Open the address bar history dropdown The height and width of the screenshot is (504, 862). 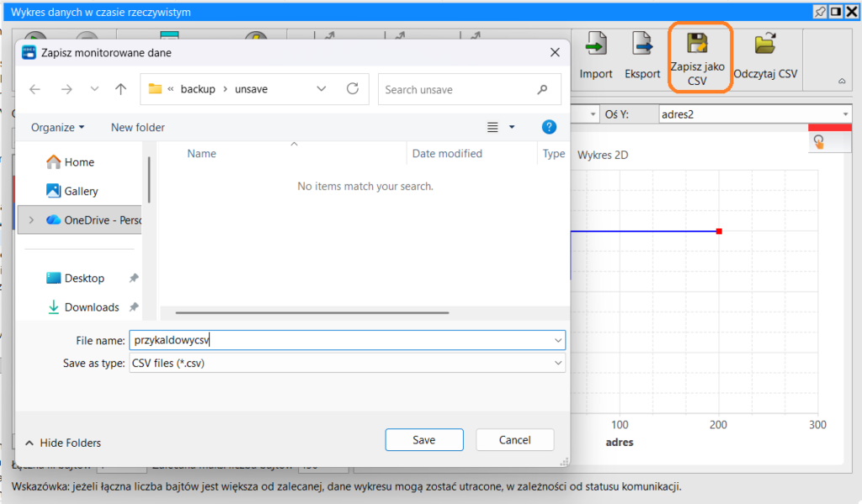tap(322, 89)
